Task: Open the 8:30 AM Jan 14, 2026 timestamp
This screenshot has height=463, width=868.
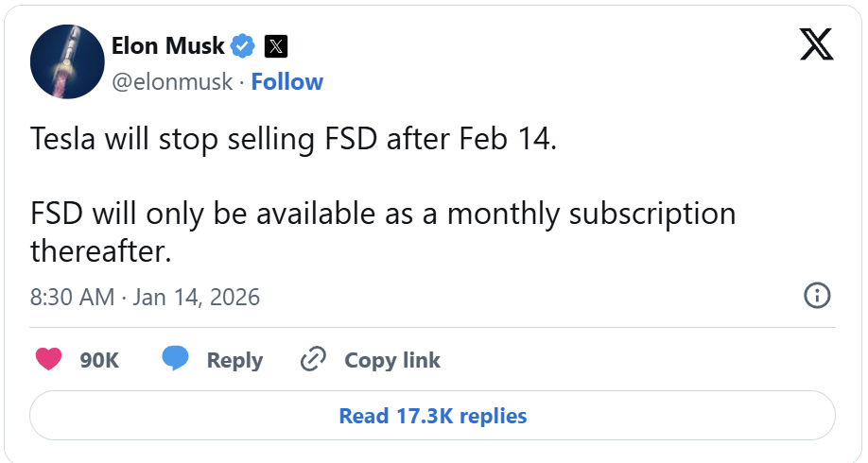Action: point(145,297)
